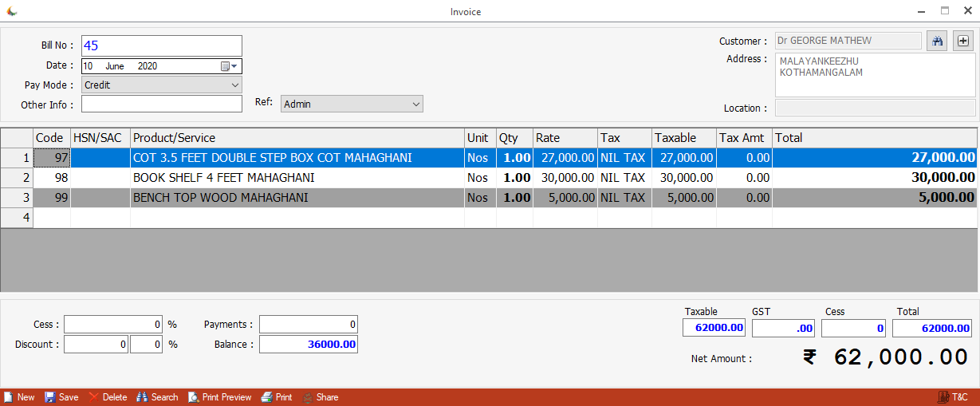
Task: Click the Location field
Action: pyautogui.click(x=875, y=108)
